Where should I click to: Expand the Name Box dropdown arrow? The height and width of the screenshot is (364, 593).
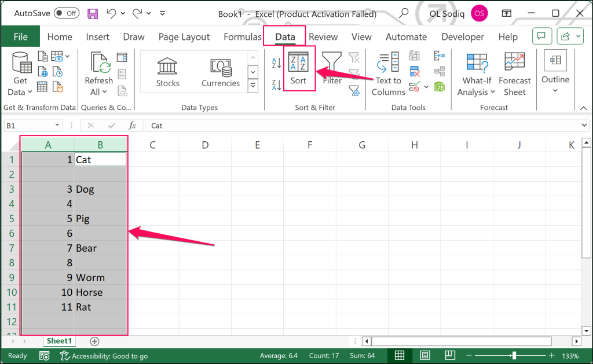click(x=57, y=126)
